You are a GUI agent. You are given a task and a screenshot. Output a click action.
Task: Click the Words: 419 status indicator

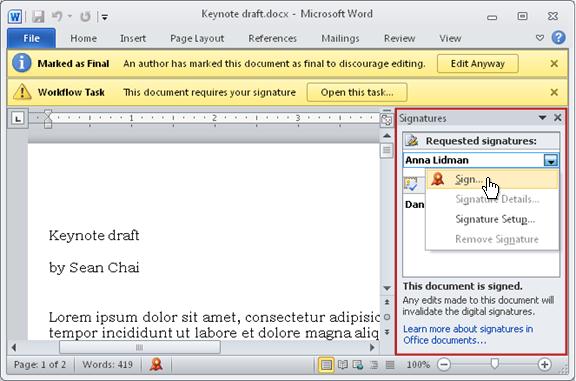[107, 364]
